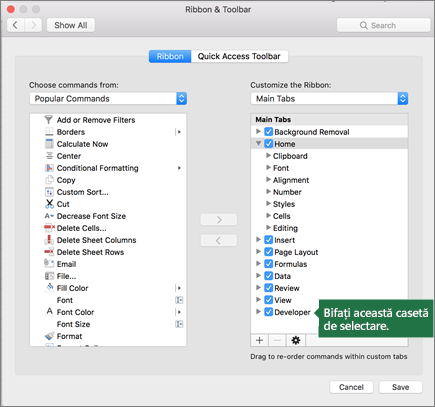Select the Cut scissors icon
Image resolution: width=435 pixels, height=407 pixels.
point(49,204)
